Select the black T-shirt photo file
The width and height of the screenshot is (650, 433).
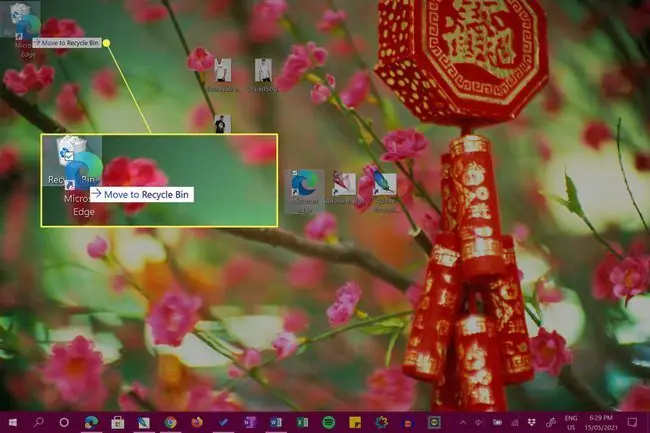tap(222, 123)
